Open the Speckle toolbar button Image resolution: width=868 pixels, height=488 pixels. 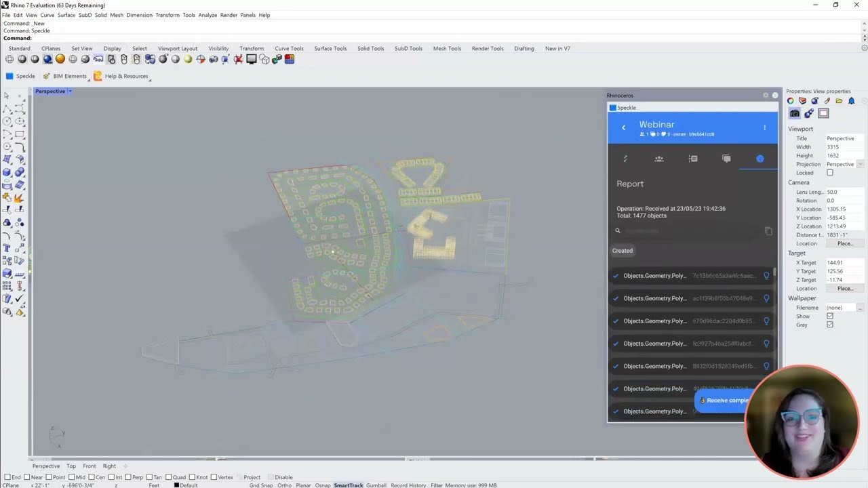click(20, 76)
